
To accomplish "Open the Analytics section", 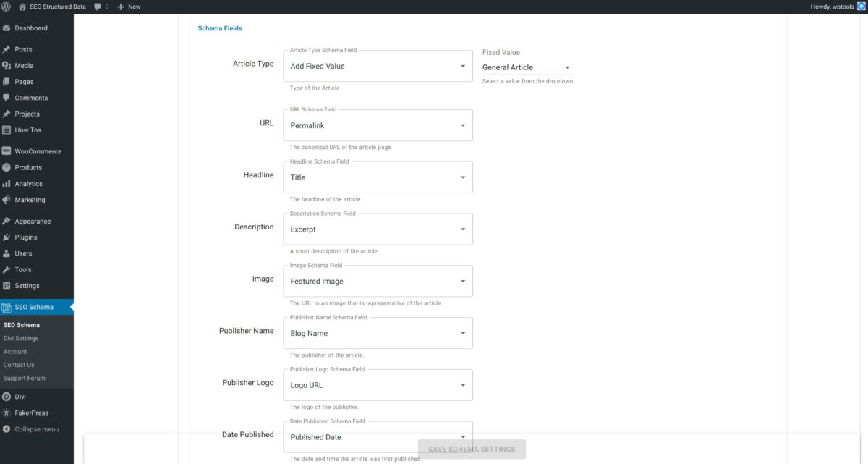I will 29,183.
